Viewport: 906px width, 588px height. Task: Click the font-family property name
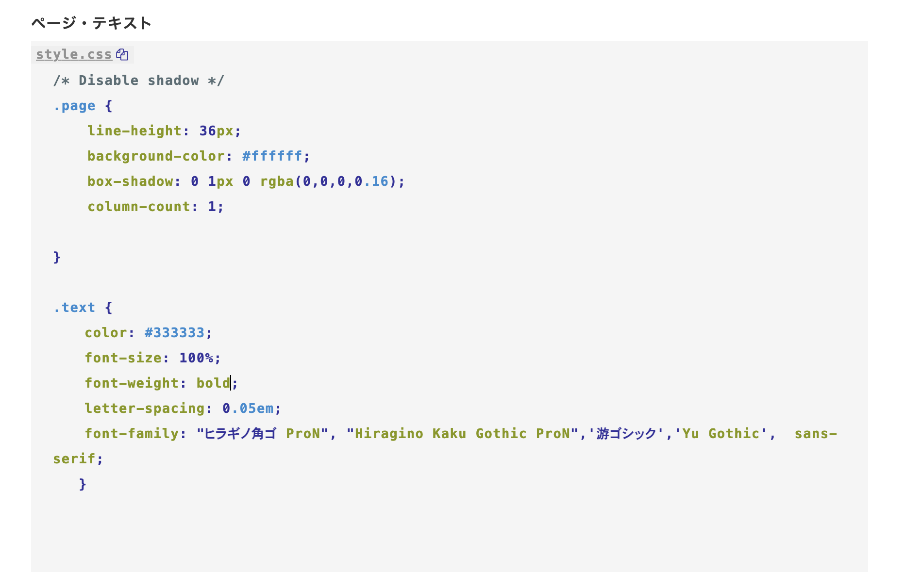point(132,434)
